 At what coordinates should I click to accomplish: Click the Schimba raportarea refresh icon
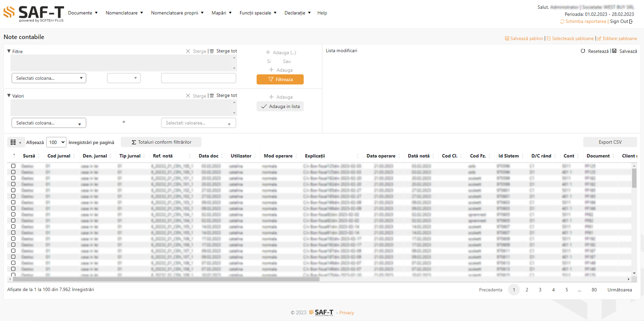point(562,22)
